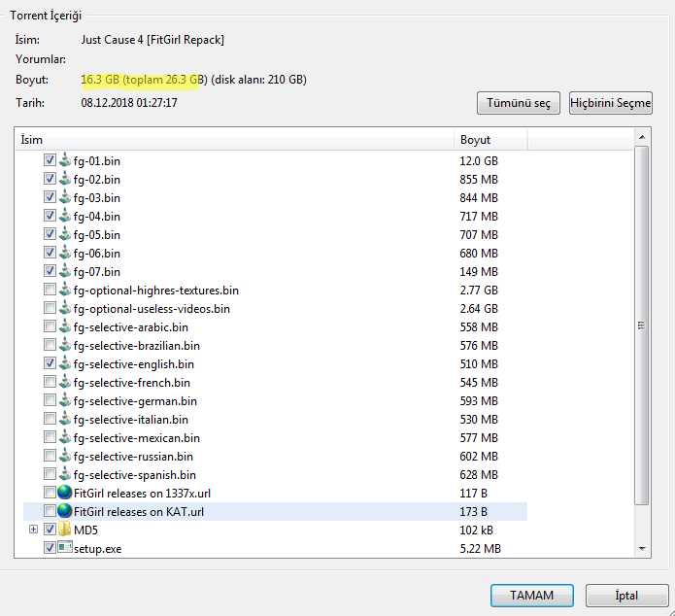
Task: Click the icon of fg-selective-arabic.bin
Action: (x=65, y=327)
